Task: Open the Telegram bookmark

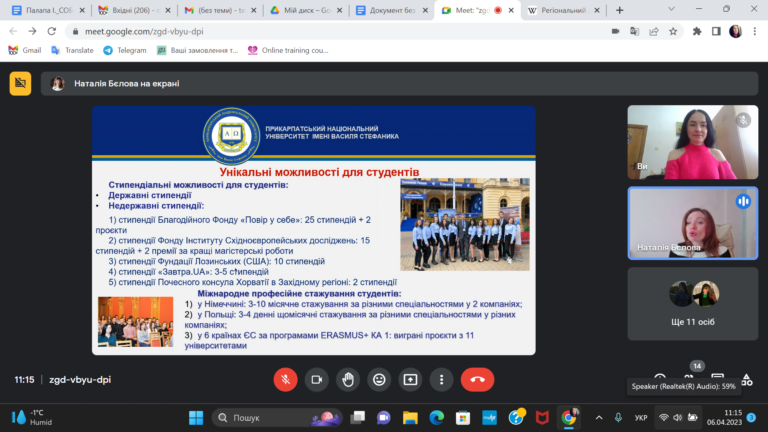Action: pos(124,50)
